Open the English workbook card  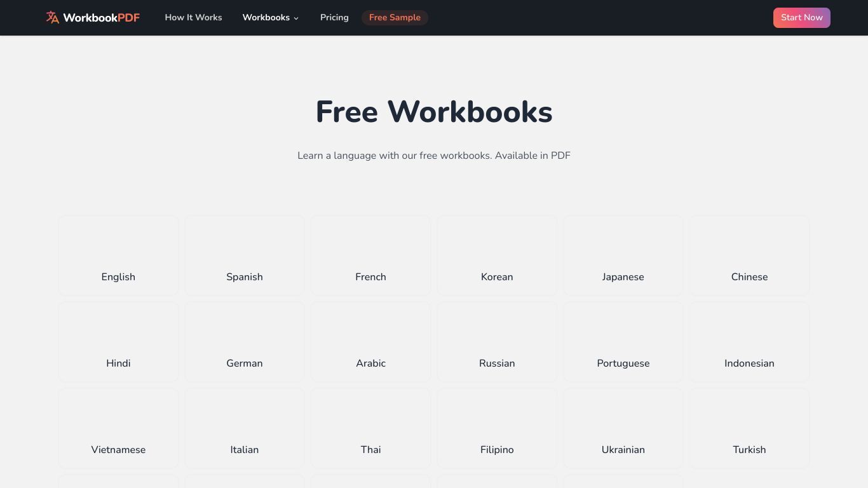[x=118, y=255]
